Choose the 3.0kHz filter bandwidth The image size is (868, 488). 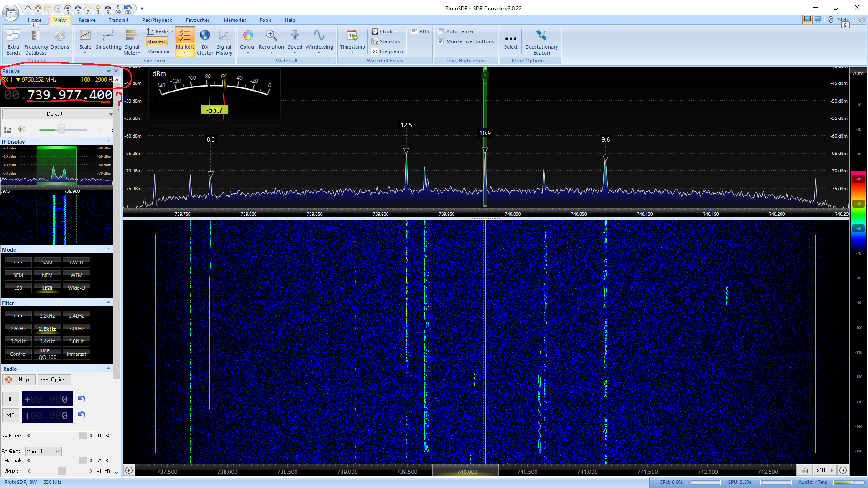(x=76, y=329)
